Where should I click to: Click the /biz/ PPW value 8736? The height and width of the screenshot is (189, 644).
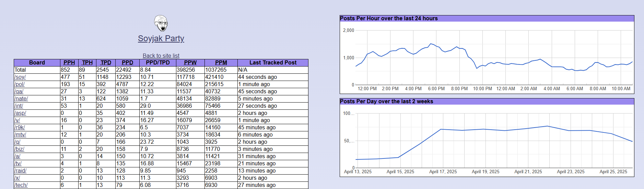tap(183, 149)
